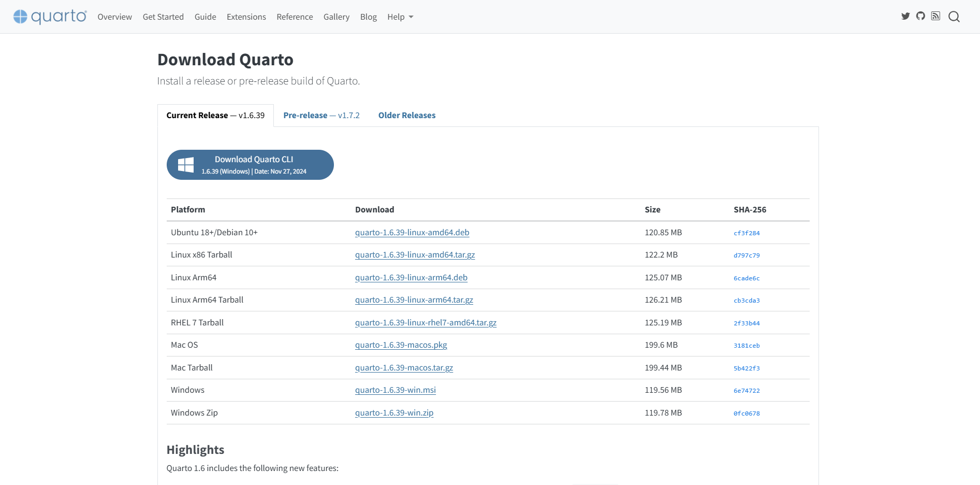
Task: Open the Reference nav item
Action: [295, 17]
